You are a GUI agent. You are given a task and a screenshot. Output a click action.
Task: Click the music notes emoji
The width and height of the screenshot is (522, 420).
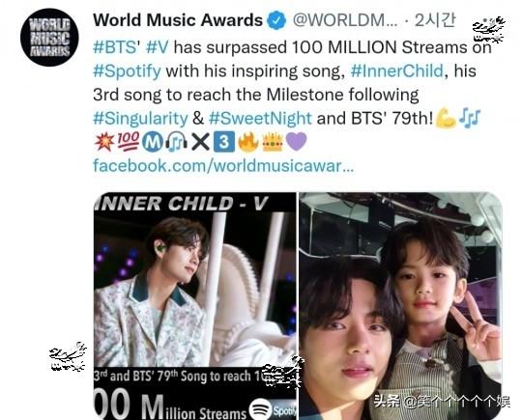(x=470, y=119)
